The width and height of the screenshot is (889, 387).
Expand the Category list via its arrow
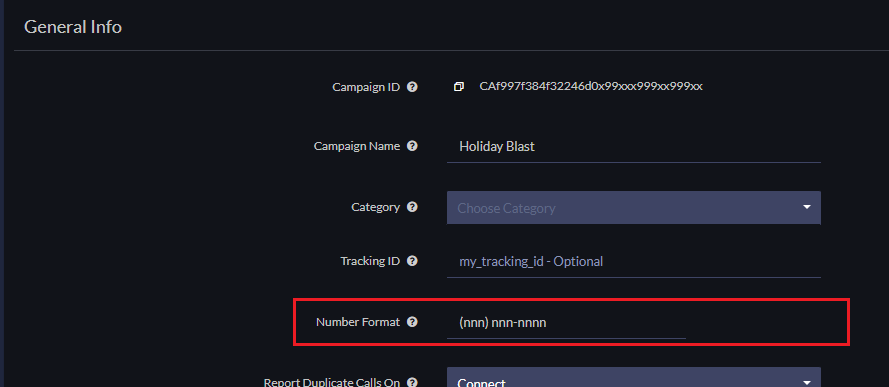807,207
